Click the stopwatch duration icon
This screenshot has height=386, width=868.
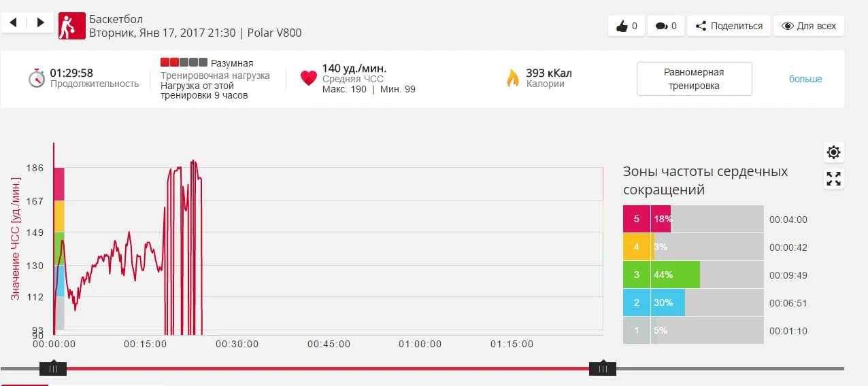[x=37, y=78]
